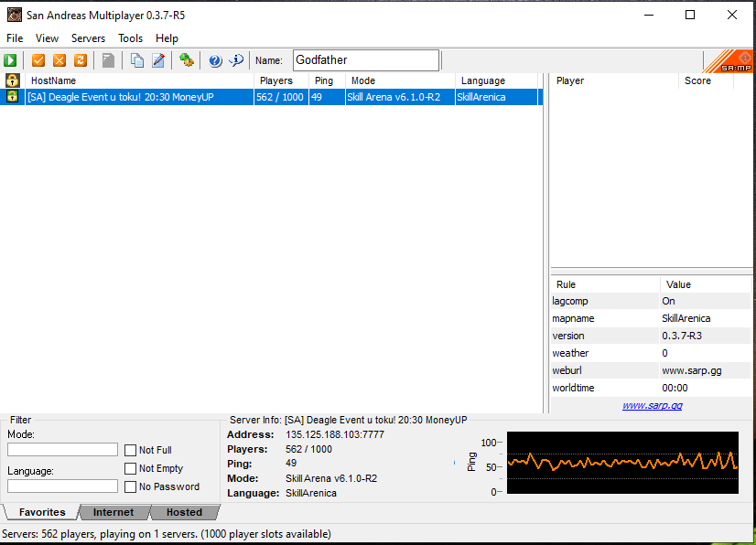Image resolution: width=756 pixels, height=545 pixels.
Task: Click the Server Properties pencil icon
Action: [x=158, y=60]
